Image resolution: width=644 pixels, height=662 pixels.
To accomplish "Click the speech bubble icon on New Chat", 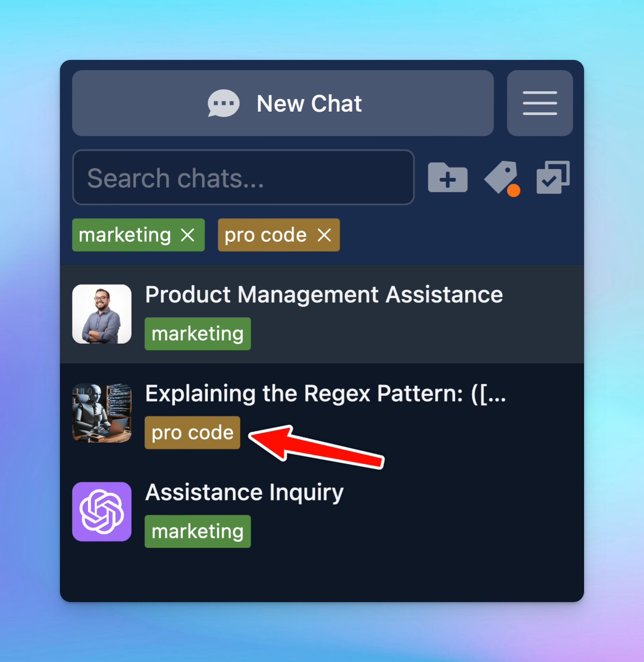I will [223, 103].
